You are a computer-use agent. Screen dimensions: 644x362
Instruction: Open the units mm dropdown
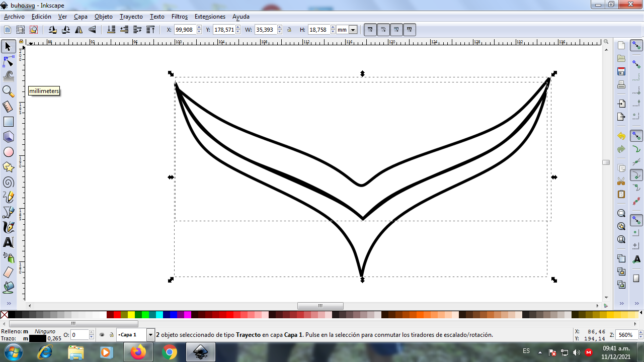point(353,30)
